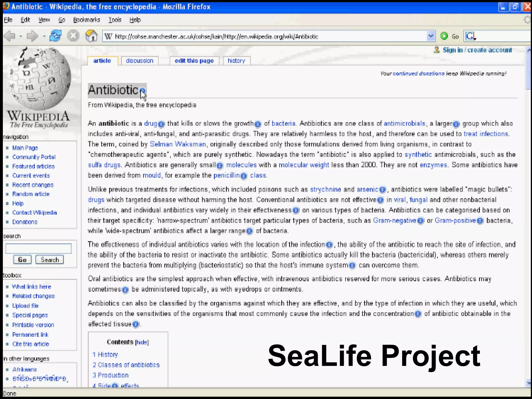Open the address bar history dropdown
Viewport: 532px width, 399px height.
(431, 36)
